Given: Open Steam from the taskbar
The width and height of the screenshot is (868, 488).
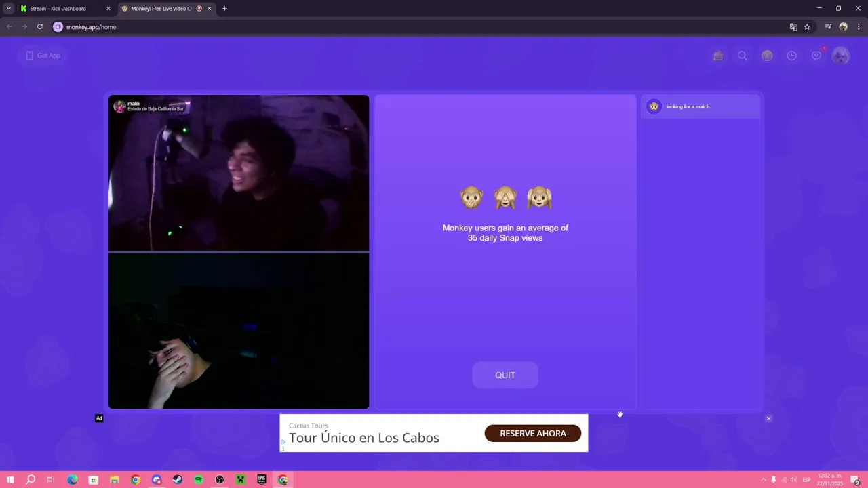Looking at the screenshot, I should 178,480.
